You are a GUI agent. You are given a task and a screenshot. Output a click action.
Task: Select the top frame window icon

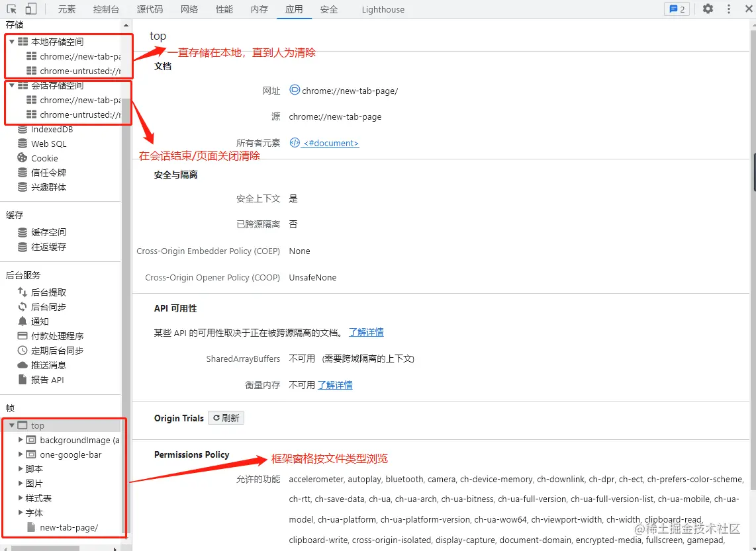point(23,425)
